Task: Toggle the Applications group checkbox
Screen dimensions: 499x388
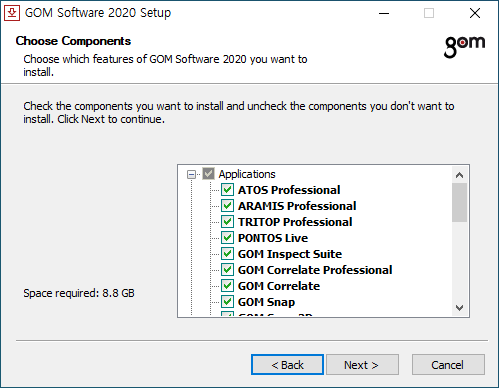Action: click(209, 174)
